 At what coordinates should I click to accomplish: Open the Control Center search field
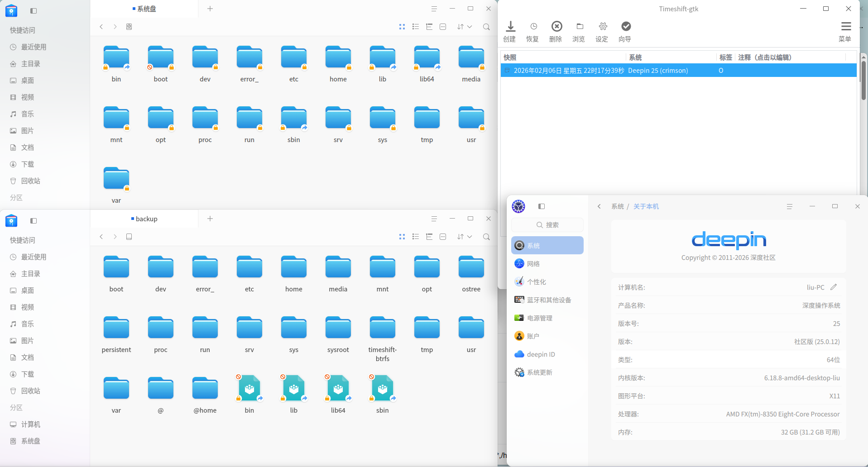(547, 225)
